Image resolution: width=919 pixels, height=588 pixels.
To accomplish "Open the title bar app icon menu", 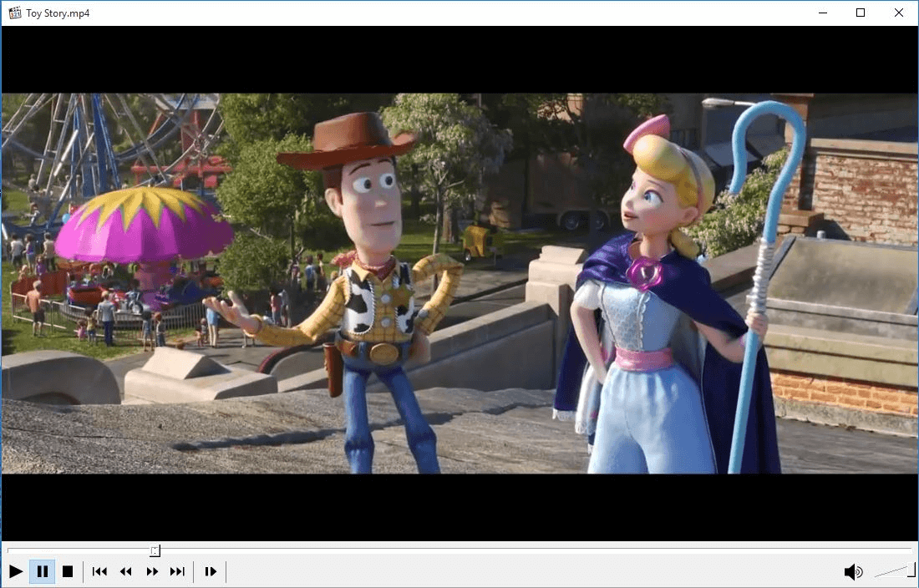I will (x=15, y=13).
